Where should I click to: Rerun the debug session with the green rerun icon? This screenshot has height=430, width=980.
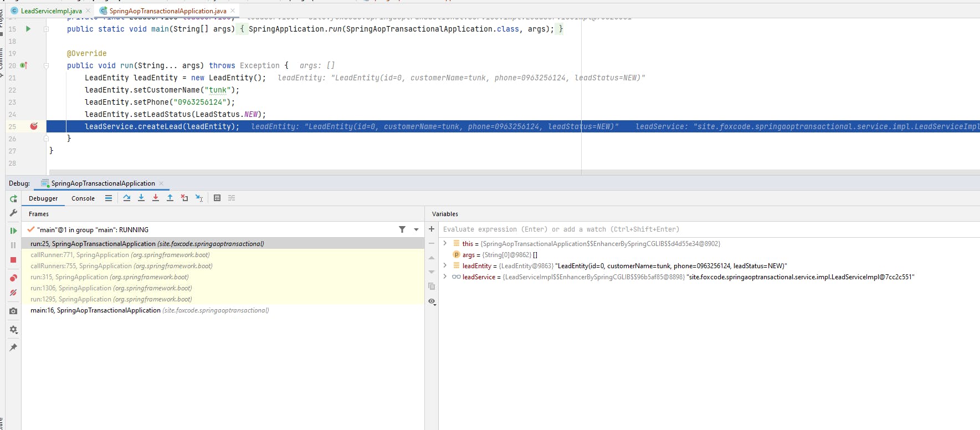click(x=13, y=198)
